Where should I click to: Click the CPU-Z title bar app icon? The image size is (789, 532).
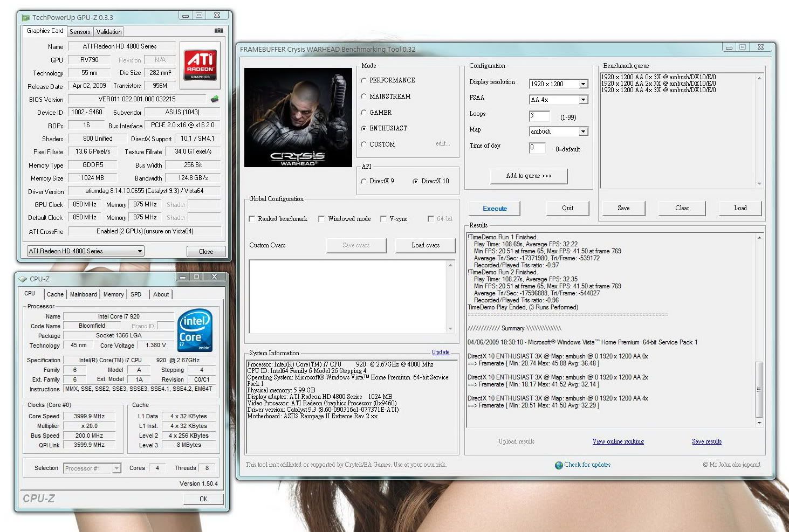23,279
